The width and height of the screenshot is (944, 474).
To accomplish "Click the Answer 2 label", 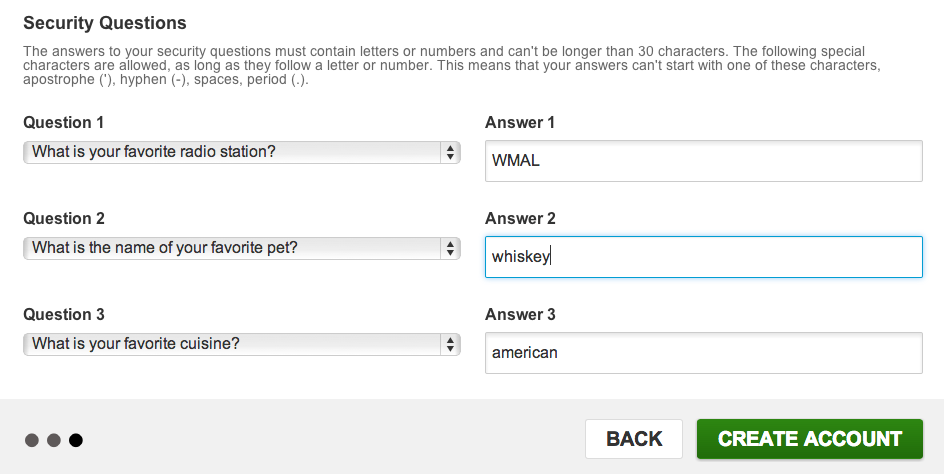I will click(x=520, y=219).
